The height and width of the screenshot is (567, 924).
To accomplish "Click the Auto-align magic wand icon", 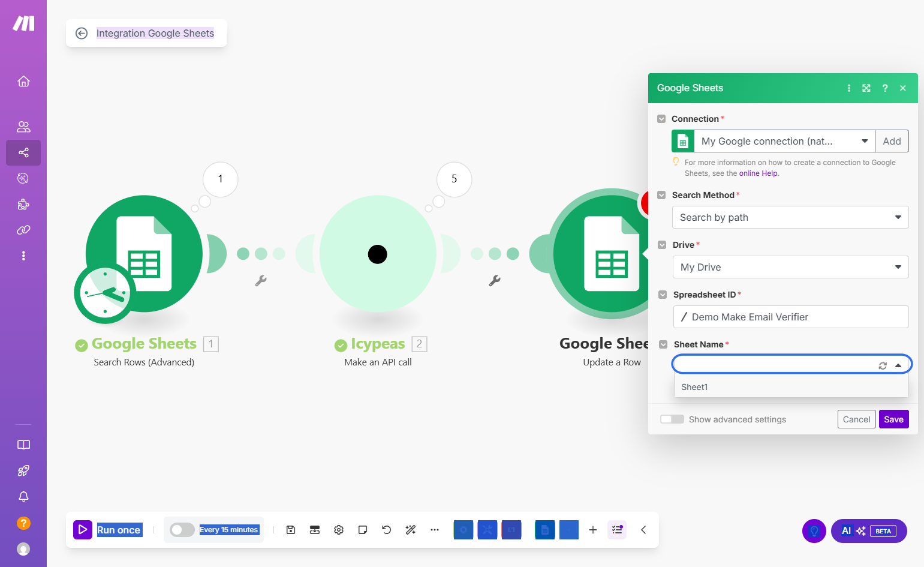I will 411,530.
